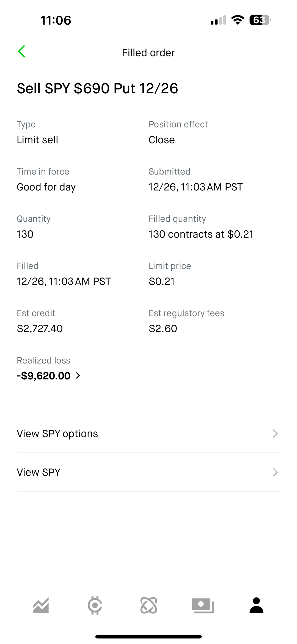Tap the $2,727.40 est credit value
297x644 pixels.
pyautogui.click(x=40, y=328)
